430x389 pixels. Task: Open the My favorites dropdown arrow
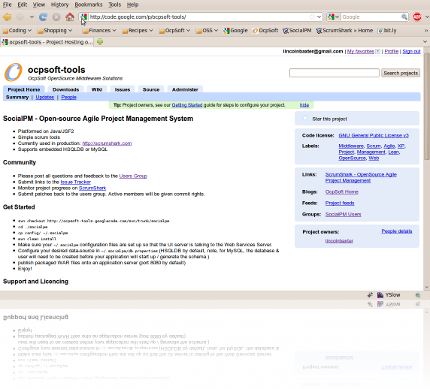[x=377, y=51]
